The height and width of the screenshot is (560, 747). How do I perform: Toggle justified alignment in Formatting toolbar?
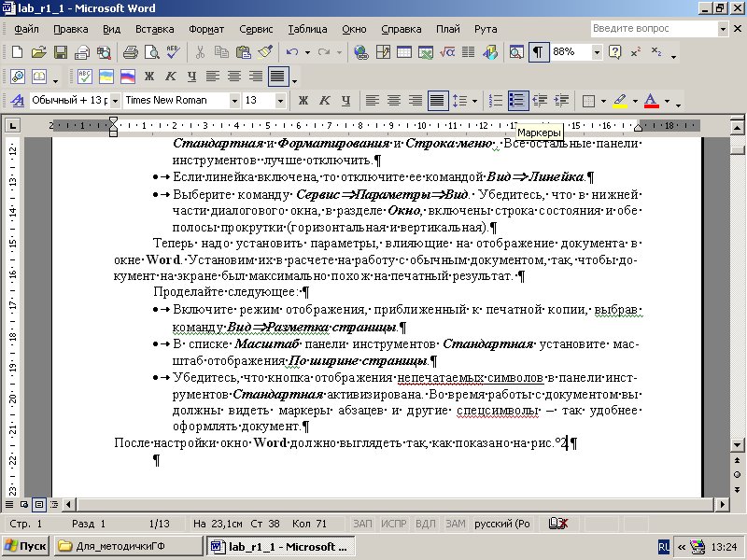coord(437,101)
